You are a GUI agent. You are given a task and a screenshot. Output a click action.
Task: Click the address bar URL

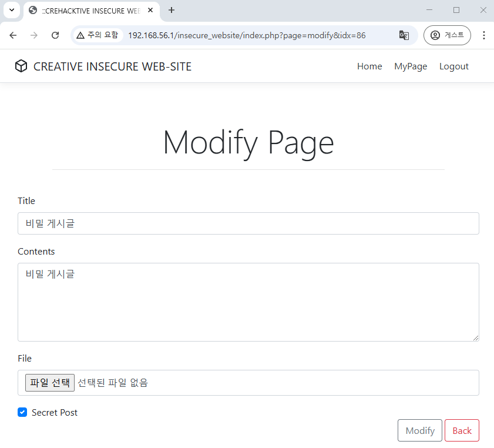point(247,35)
